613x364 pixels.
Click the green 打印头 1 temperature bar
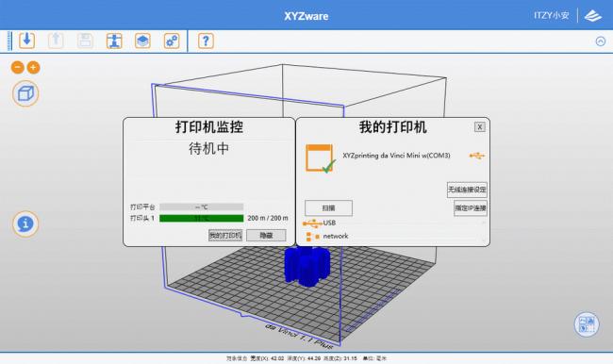click(x=201, y=218)
